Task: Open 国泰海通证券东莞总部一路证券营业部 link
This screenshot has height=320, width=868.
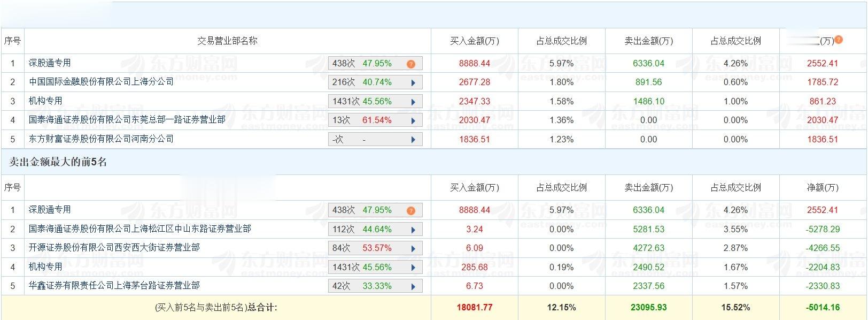Action: [127, 120]
